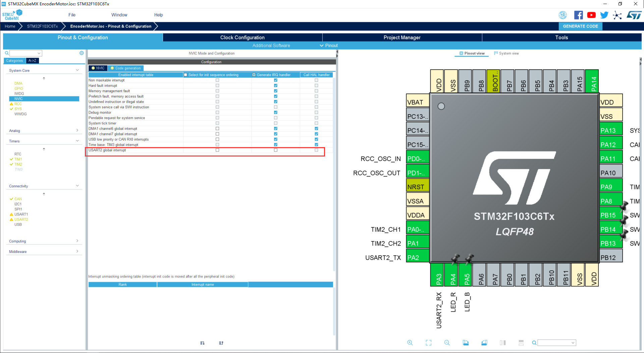Select RCC in System Core list
The image size is (644, 353).
click(18, 104)
